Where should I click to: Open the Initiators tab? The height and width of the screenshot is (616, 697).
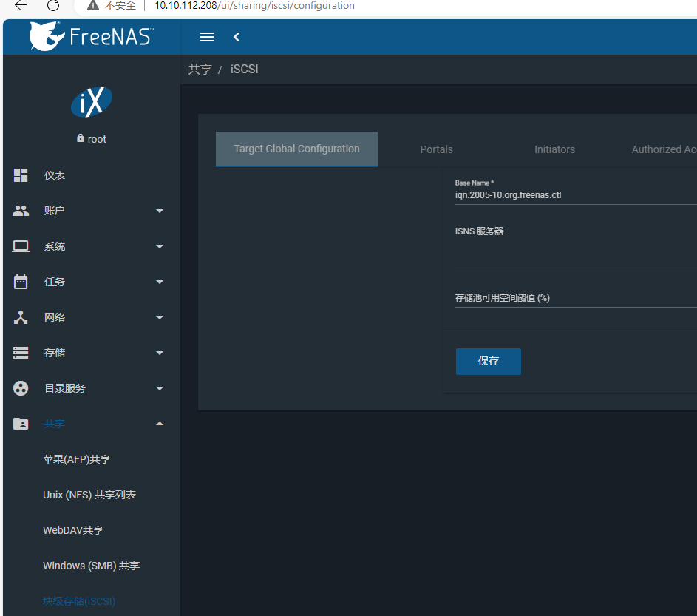pyautogui.click(x=554, y=149)
